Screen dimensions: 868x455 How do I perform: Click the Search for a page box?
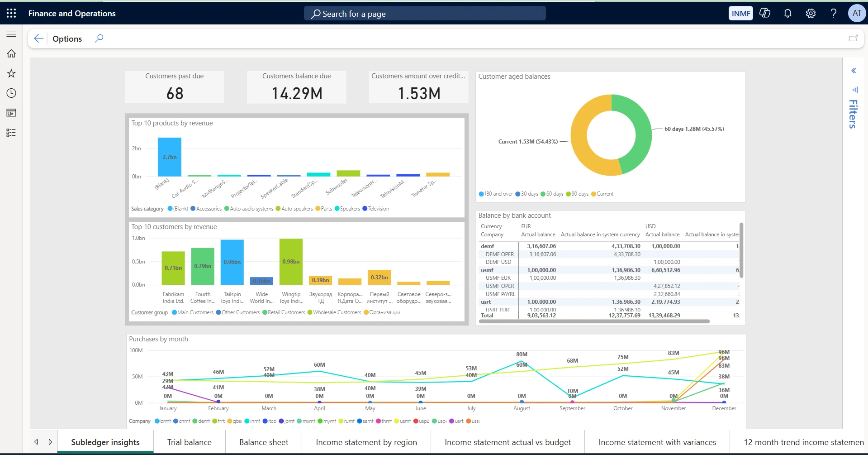(x=425, y=14)
